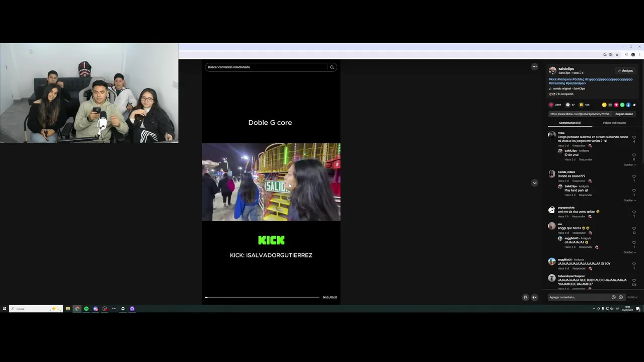Collapse replies under Finko's comment with 'Ocultar'
This screenshot has height=362, width=644.
tap(630, 165)
